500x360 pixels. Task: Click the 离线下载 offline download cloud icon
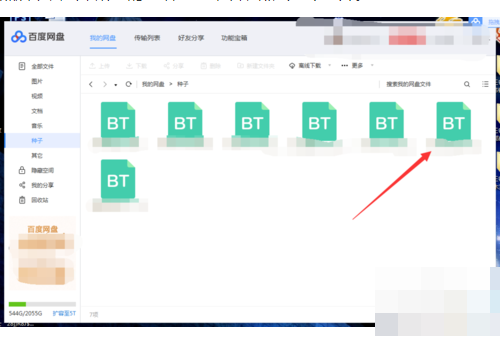point(292,66)
